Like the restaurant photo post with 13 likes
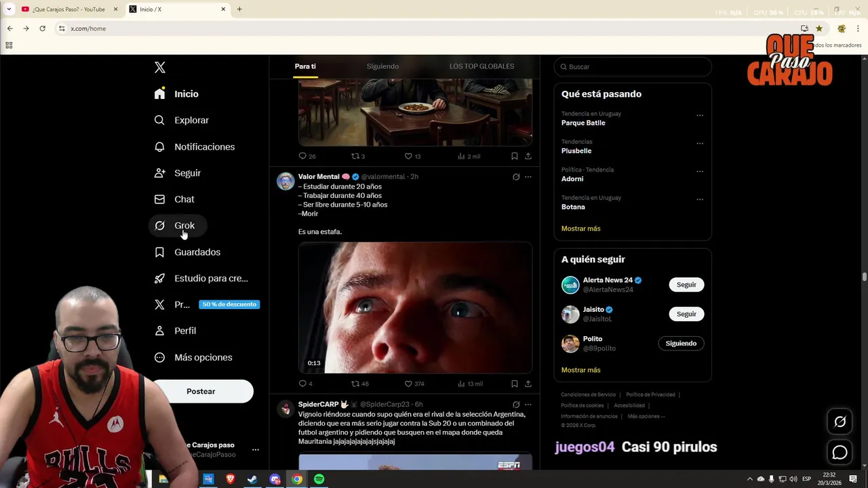Image resolution: width=868 pixels, height=488 pixels. point(412,156)
